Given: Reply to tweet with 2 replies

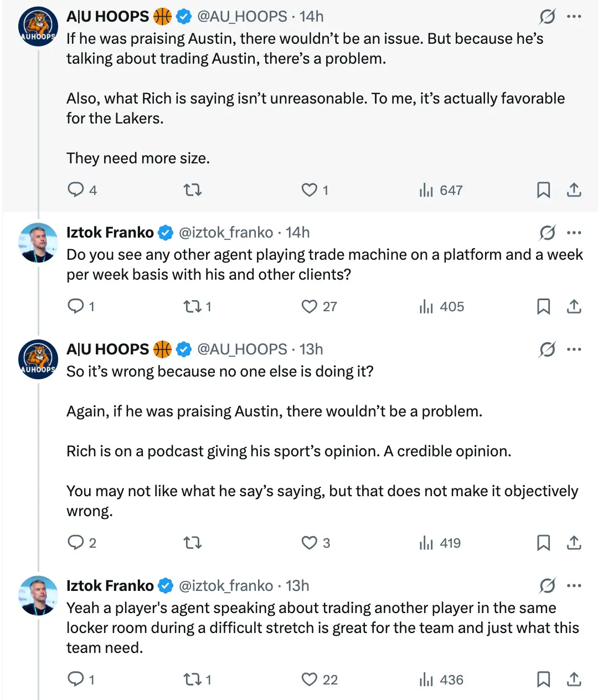Looking at the screenshot, I should coord(76,543).
